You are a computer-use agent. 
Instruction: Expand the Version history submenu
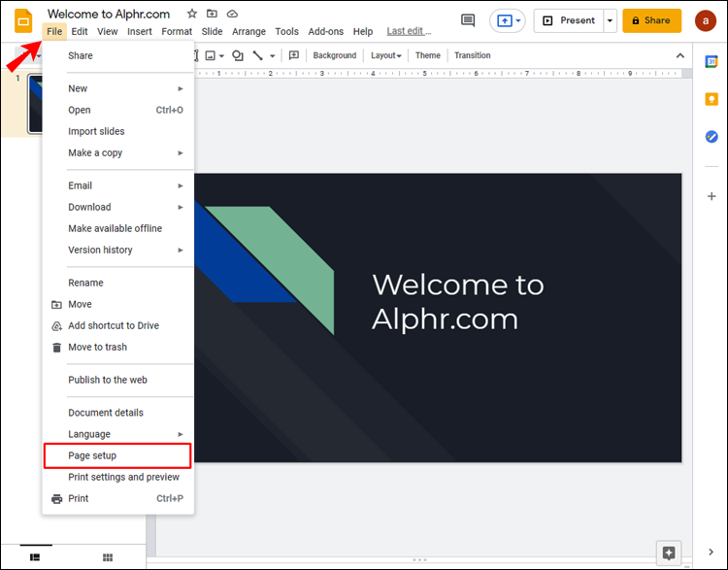[181, 250]
